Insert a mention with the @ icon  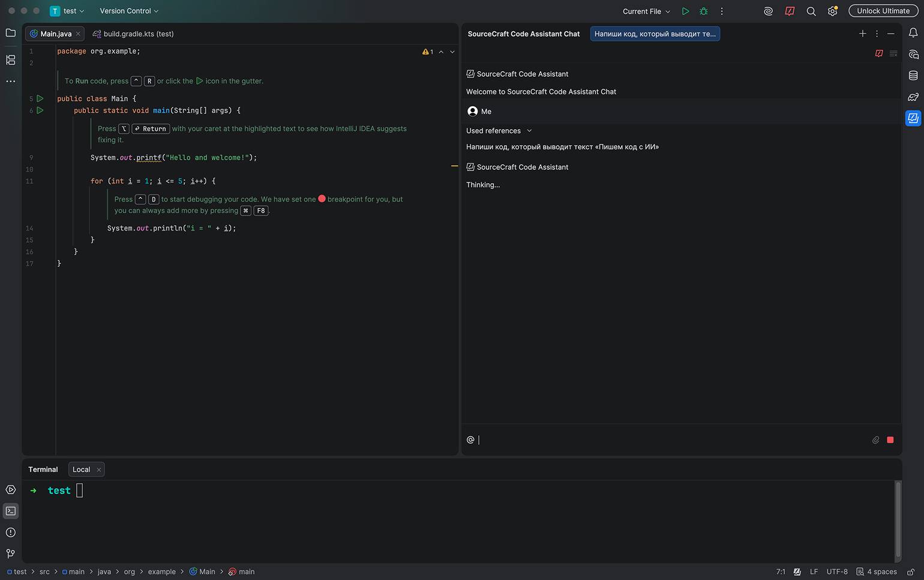470,440
